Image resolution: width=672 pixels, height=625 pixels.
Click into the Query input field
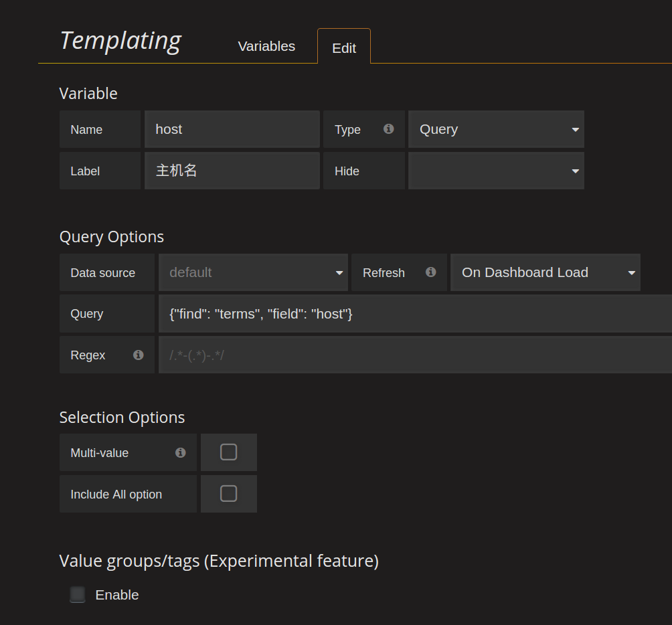(x=415, y=314)
